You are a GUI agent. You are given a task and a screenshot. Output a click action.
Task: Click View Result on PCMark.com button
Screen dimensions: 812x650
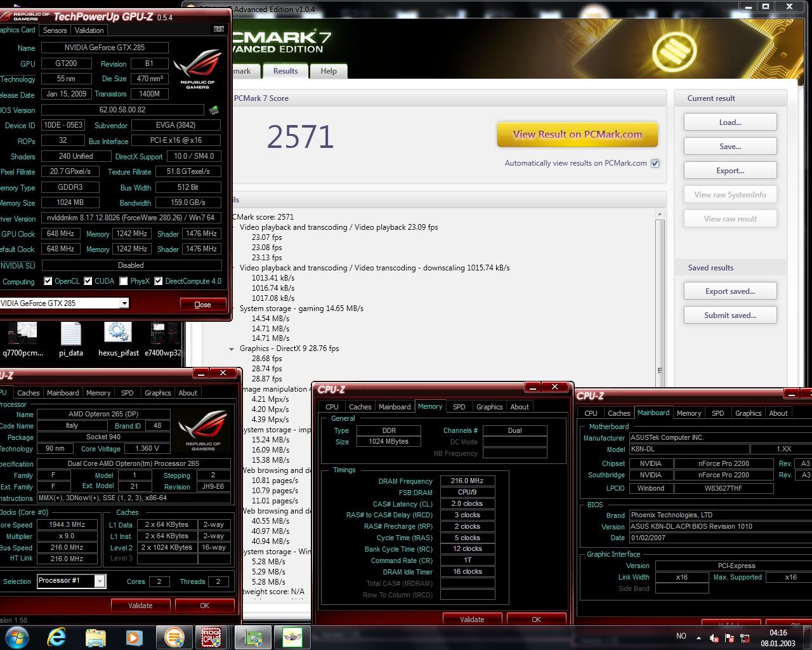tap(577, 135)
